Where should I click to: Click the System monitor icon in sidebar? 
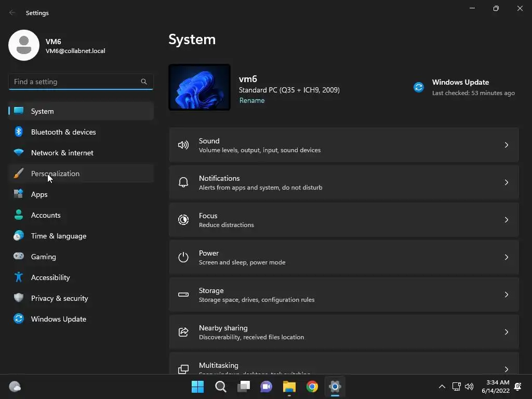click(19, 111)
